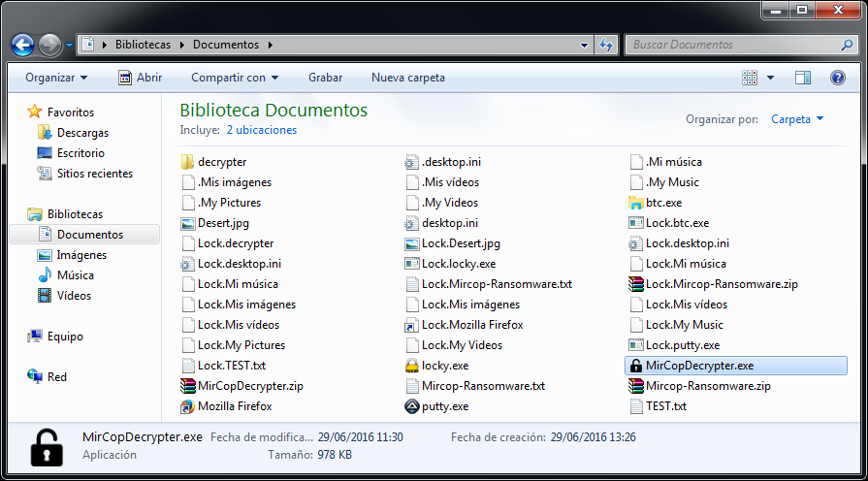Select the locky.exe padlock icon
This screenshot has width=868, height=481.
pos(412,366)
